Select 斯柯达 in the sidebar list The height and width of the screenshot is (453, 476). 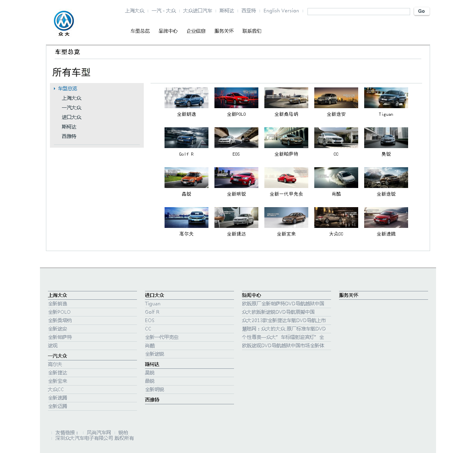coord(69,127)
